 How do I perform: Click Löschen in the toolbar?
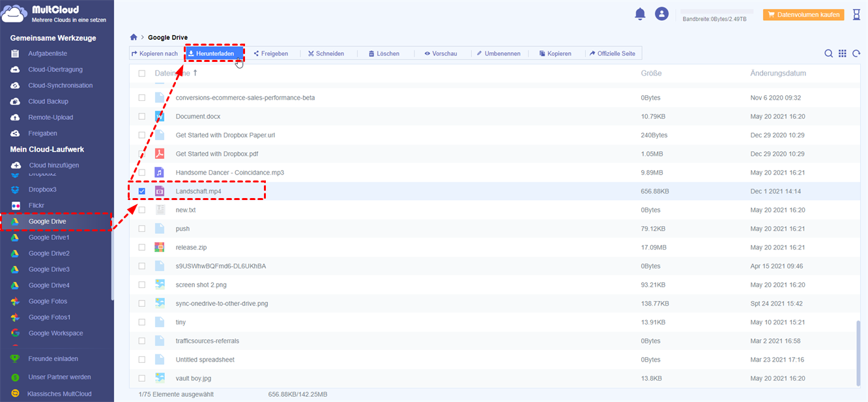pyautogui.click(x=384, y=53)
